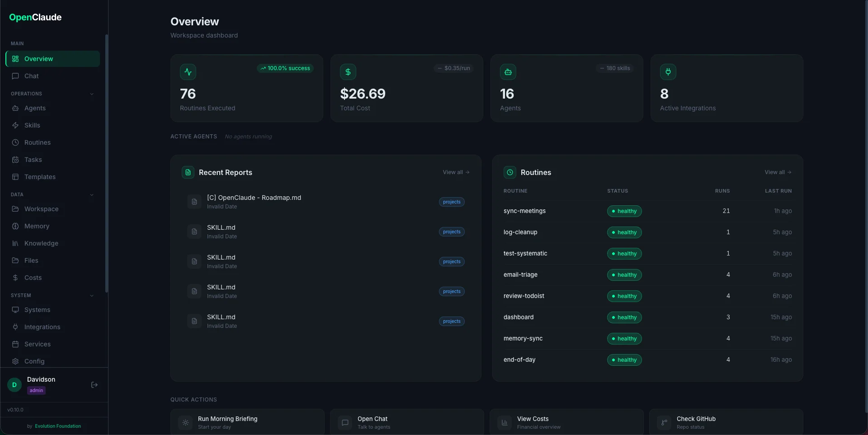This screenshot has width=868, height=435.
Task: Click the View Costs quick action
Action: (566, 422)
